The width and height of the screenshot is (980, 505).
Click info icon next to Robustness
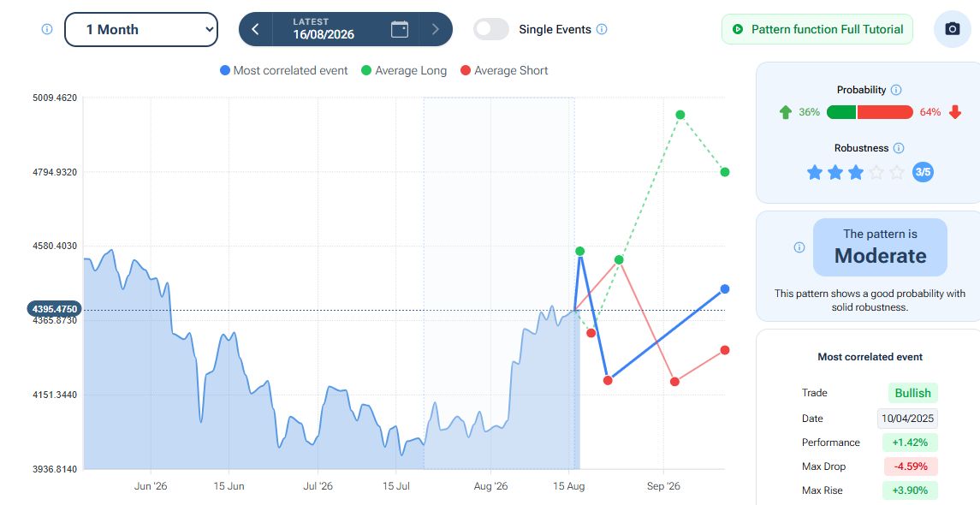898,148
